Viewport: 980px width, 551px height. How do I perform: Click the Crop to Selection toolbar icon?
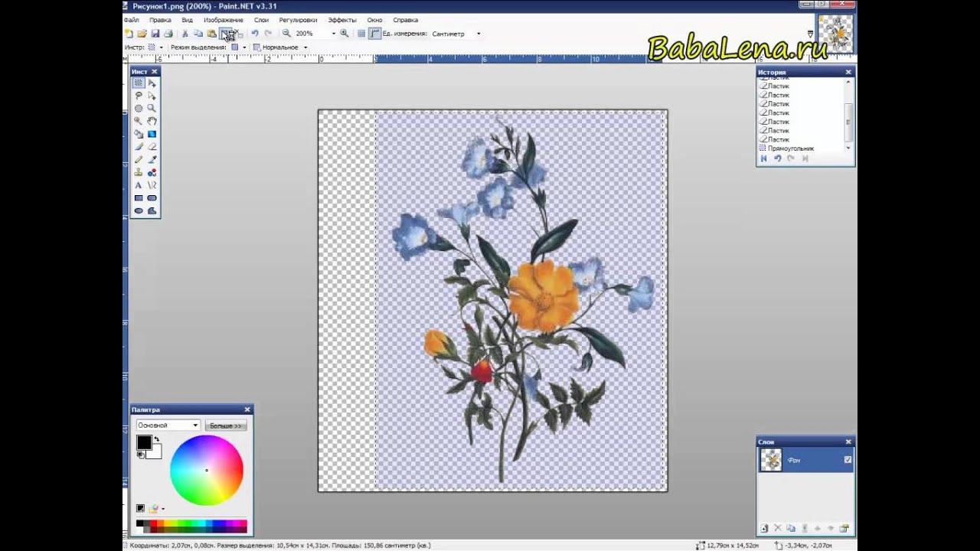point(225,34)
